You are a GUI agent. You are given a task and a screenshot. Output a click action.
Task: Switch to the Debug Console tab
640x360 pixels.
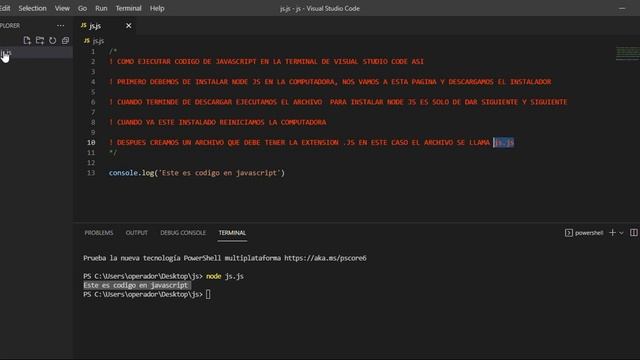[183, 233]
